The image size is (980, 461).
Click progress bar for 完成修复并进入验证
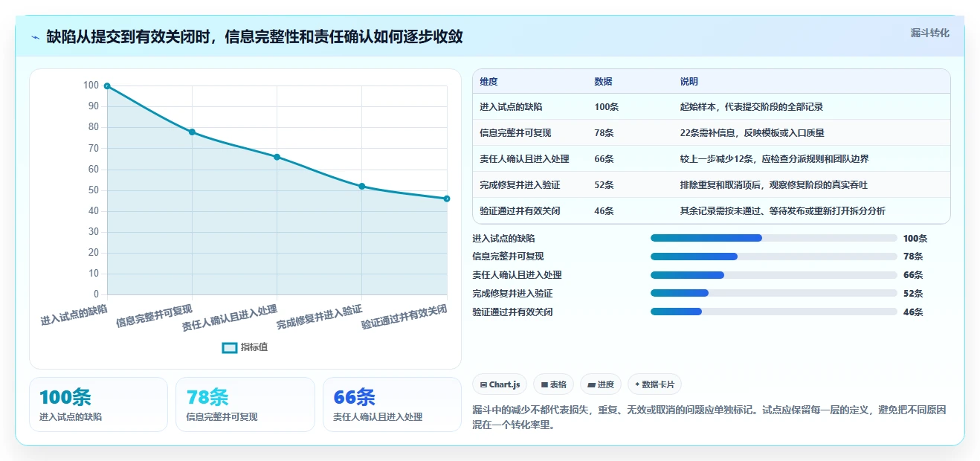[773, 294]
